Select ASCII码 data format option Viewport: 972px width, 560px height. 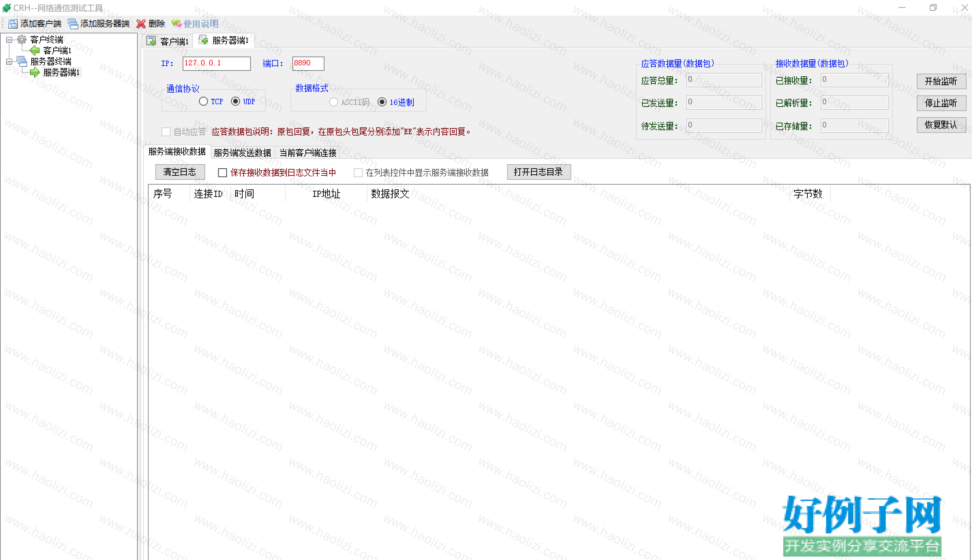[x=334, y=102]
